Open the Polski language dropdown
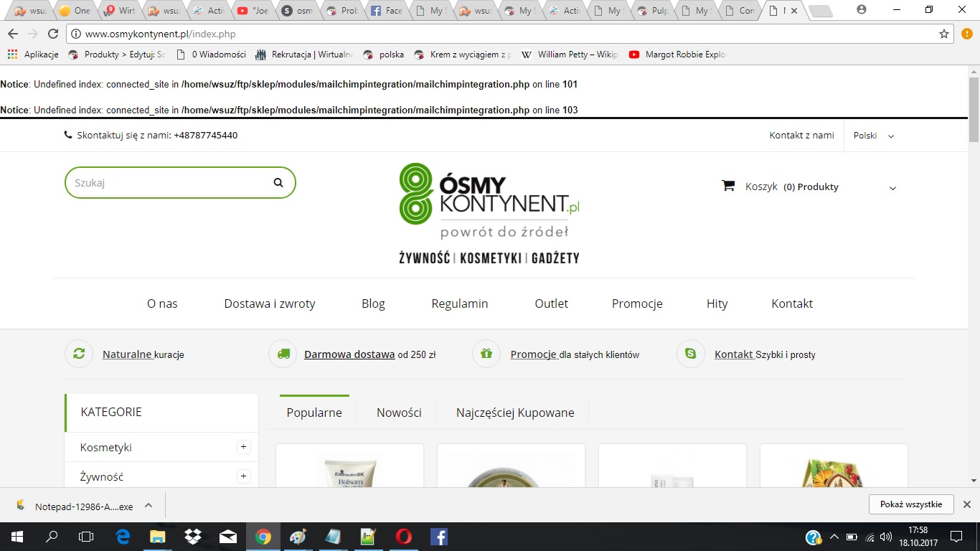 (873, 136)
